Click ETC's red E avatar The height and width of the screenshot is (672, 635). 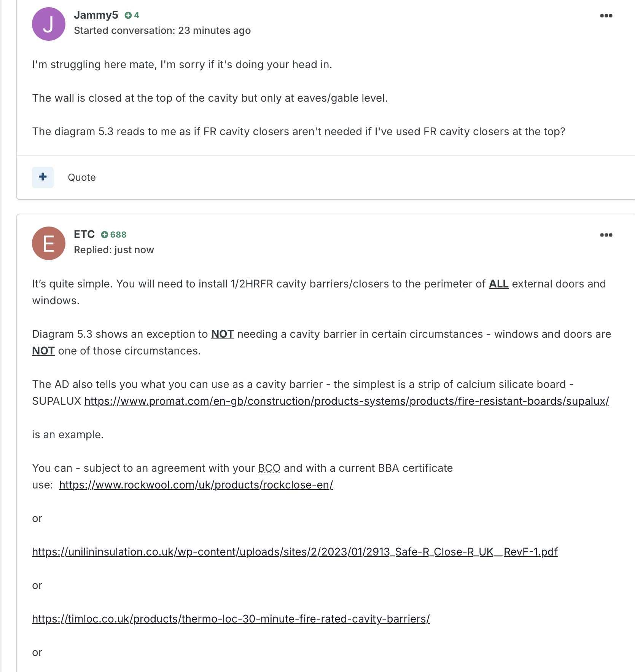pos(48,243)
